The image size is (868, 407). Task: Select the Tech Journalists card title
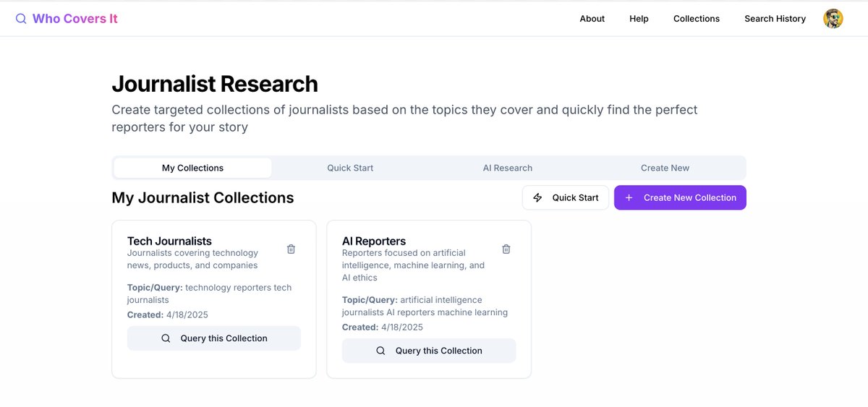point(169,241)
